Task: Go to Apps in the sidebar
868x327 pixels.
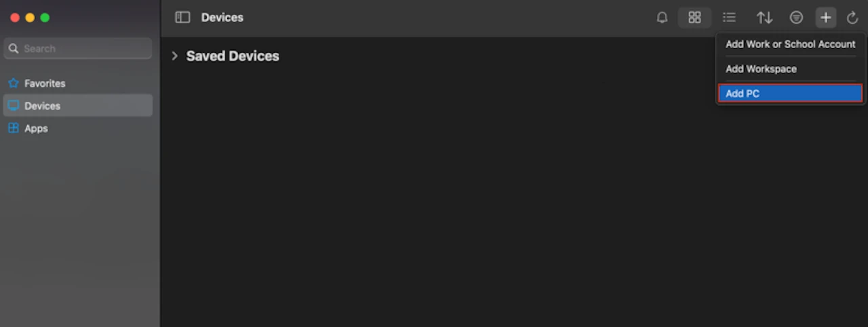Action: pyautogui.click(x=36, y=128)
